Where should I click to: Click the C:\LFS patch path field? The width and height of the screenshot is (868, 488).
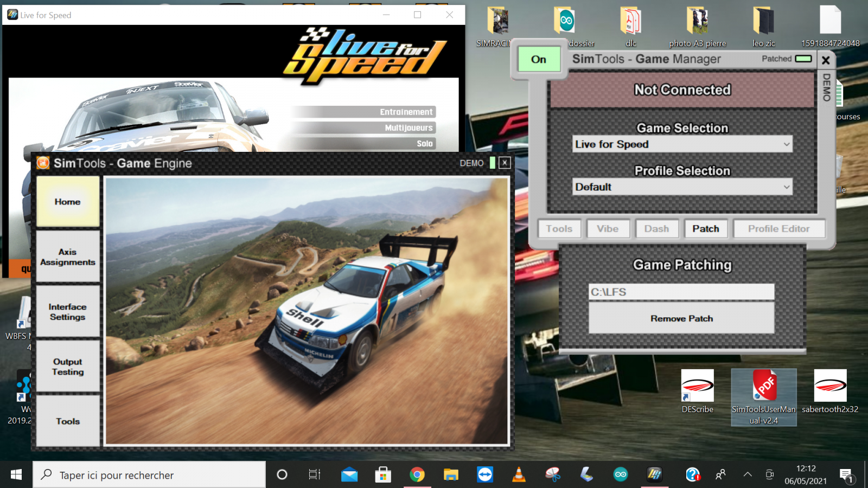681,292
